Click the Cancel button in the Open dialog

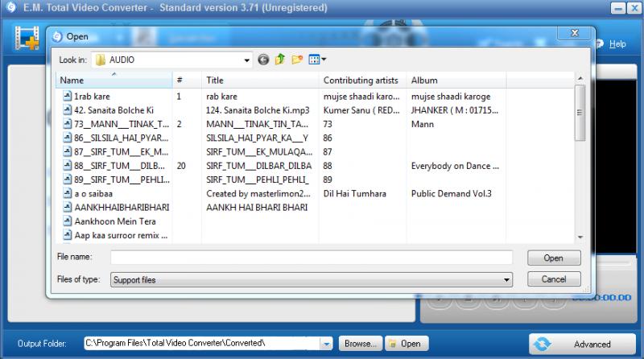(554, 279)
